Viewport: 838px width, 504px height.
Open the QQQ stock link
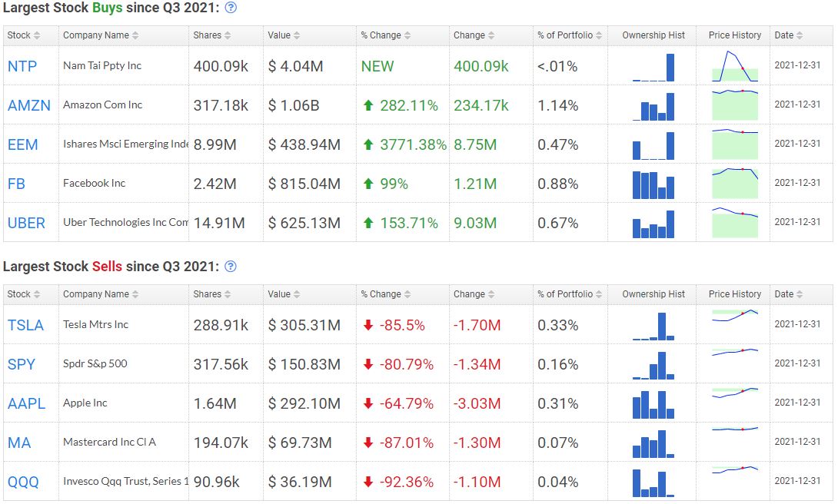pyautogui.click(x=23, y=482)
